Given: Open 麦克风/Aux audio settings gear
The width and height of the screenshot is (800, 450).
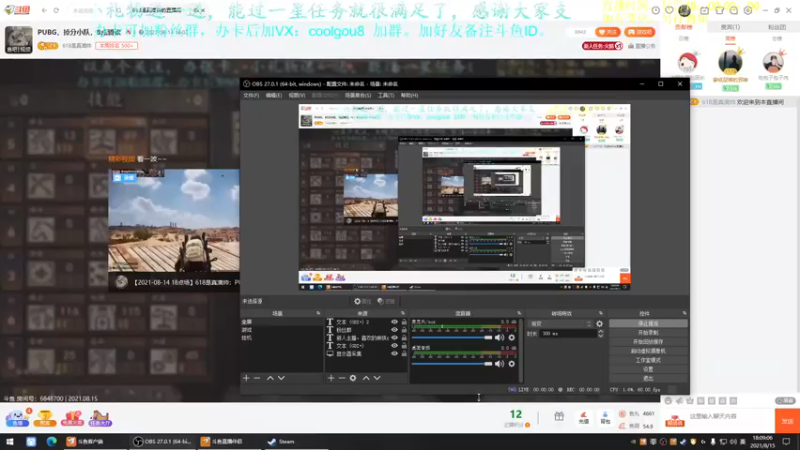Looking at the screenshot, I should pos(512,337).
